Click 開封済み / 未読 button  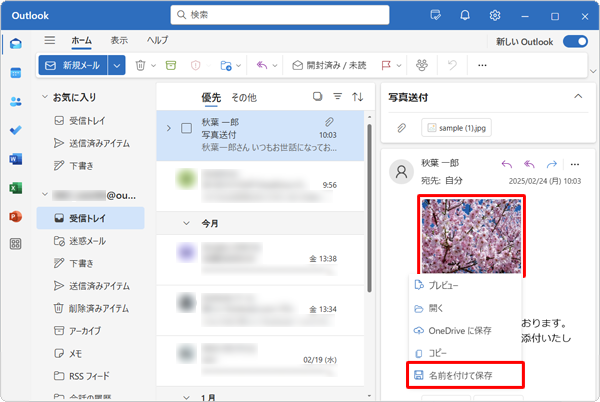329,65
